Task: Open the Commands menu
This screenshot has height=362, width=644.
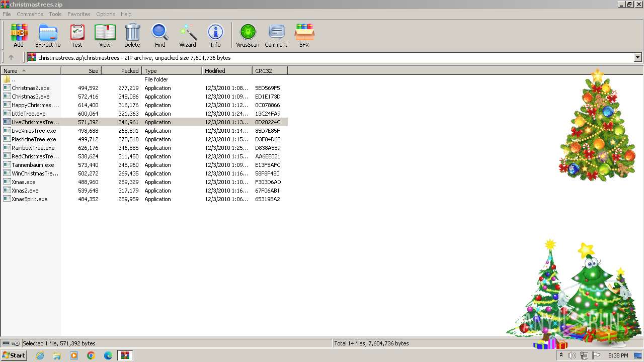Action: pos(30,14)
